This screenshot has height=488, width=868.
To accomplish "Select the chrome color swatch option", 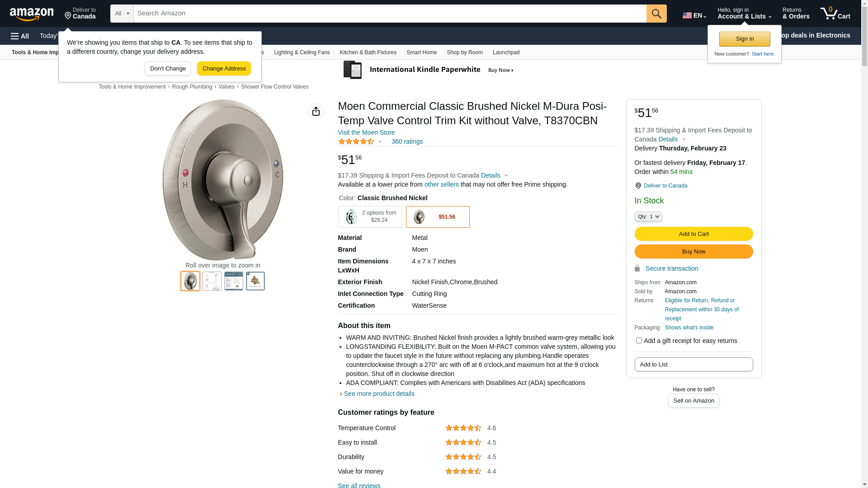I will point(370,217).
